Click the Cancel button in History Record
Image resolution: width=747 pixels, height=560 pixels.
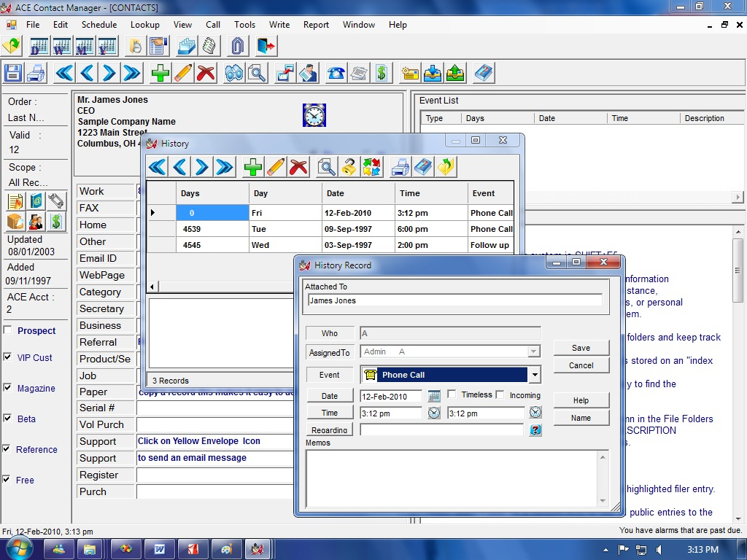[x=581, y=365]
